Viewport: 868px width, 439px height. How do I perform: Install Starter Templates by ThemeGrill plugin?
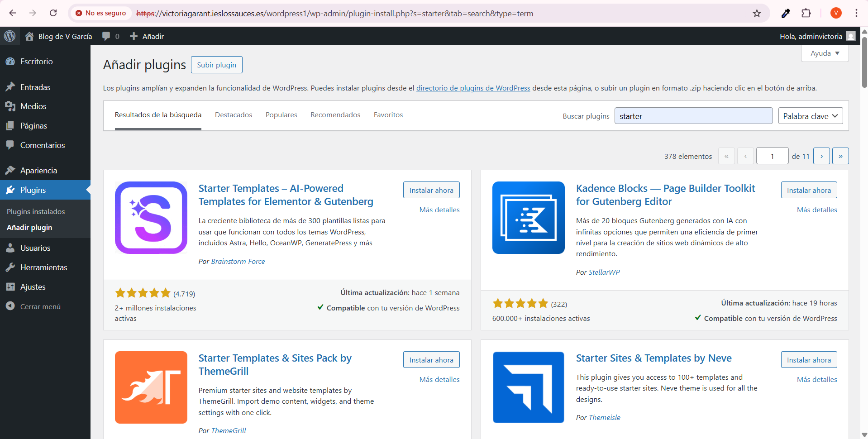pyautogui.click(x=431, y=360)
